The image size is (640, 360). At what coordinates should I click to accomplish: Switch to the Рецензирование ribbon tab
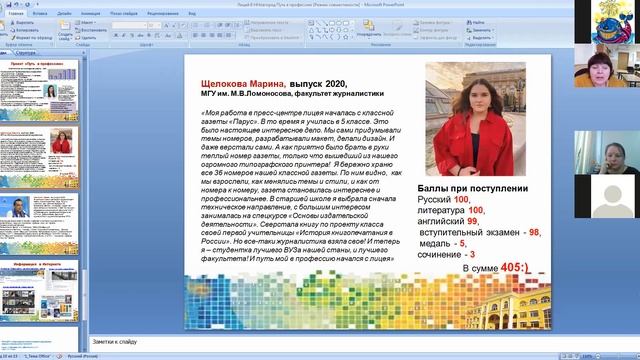[163, 13]
